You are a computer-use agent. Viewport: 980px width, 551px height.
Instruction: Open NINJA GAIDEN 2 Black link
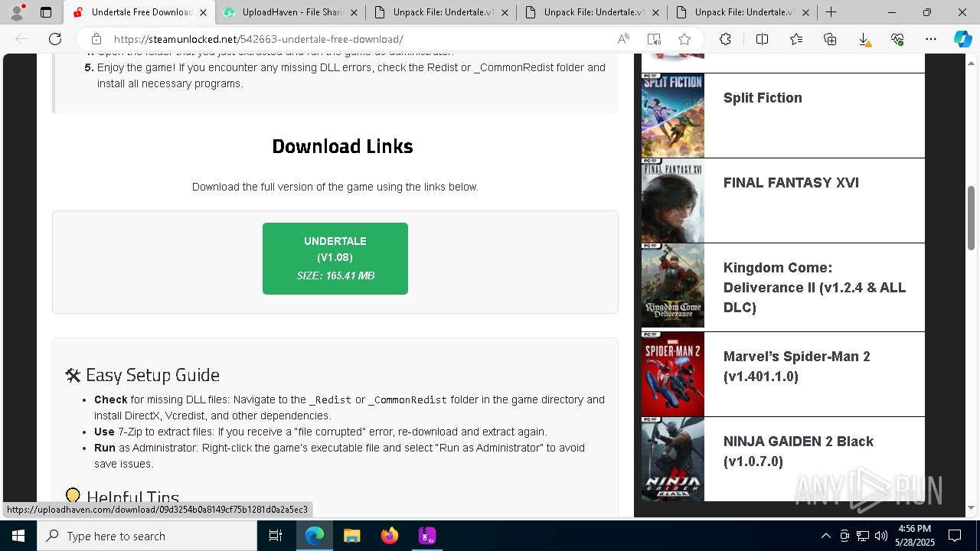tap(799, 452)
